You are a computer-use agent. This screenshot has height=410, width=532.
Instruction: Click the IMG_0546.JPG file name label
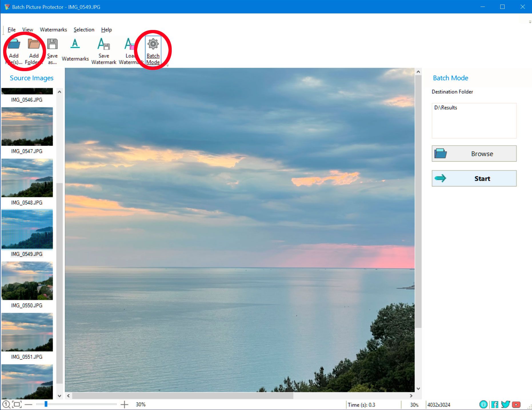pos(27,100)
